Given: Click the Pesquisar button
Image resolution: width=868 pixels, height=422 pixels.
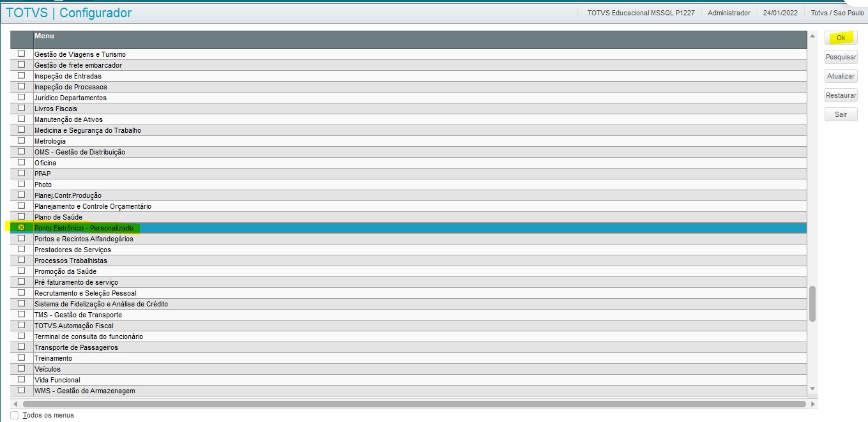Looking at the screenshot, I should click(841, 57).
